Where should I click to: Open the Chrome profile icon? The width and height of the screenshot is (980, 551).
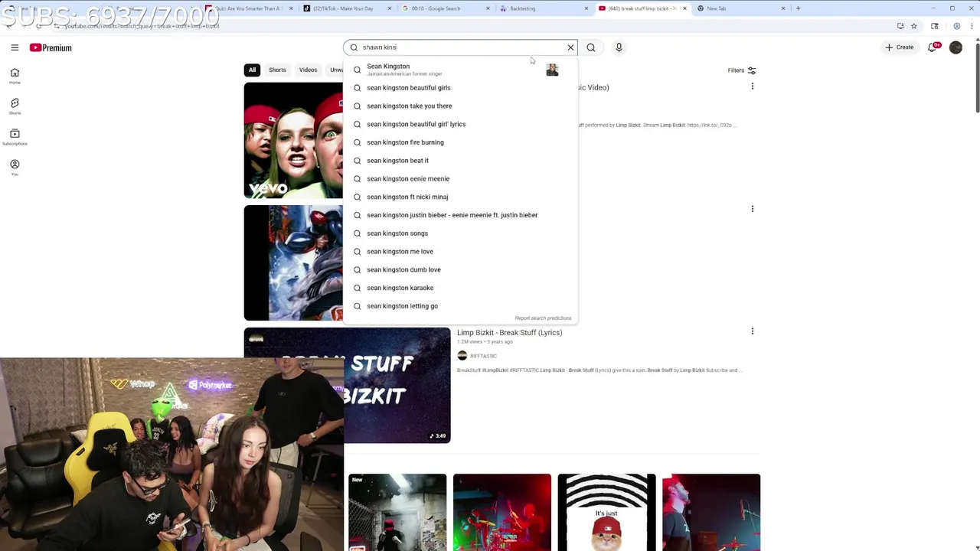956,26
